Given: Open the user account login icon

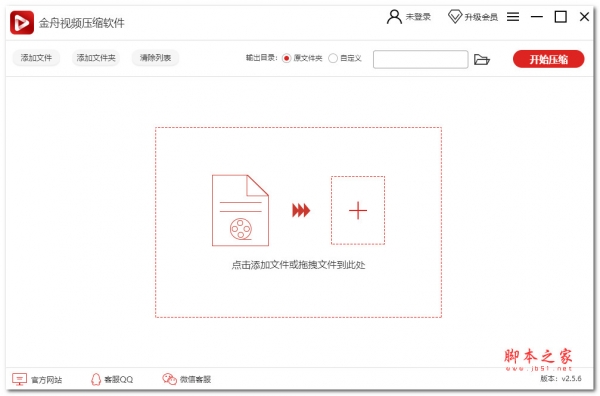Looking at the screenshot, I should (394, 17).
